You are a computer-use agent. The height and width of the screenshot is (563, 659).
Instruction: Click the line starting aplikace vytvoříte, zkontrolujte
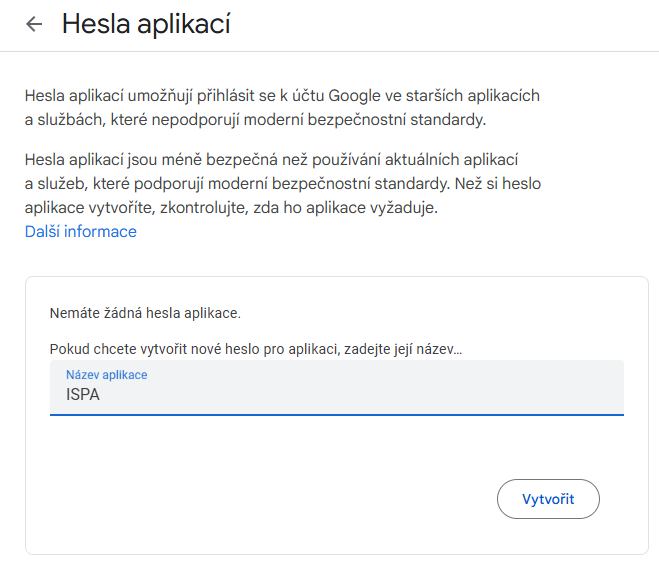click(231, 208)
